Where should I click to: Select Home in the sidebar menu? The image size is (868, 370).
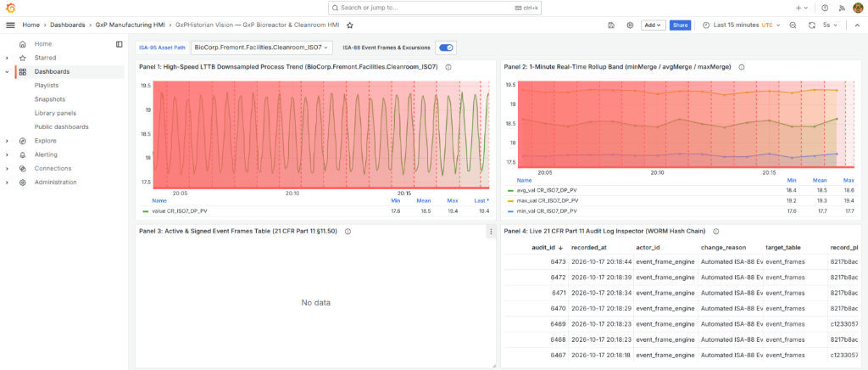tap(43, 44)
